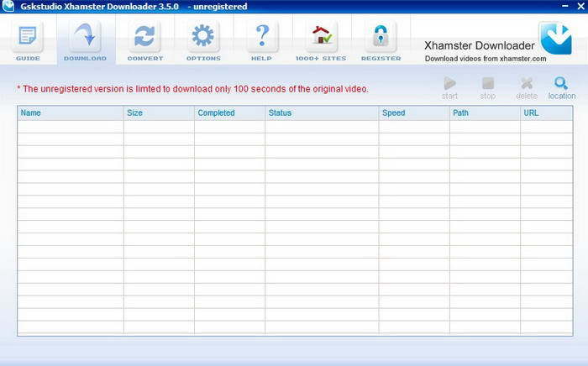Sort list by Completed column
Viewport: 588px width, 366px height.
[229, 112]
